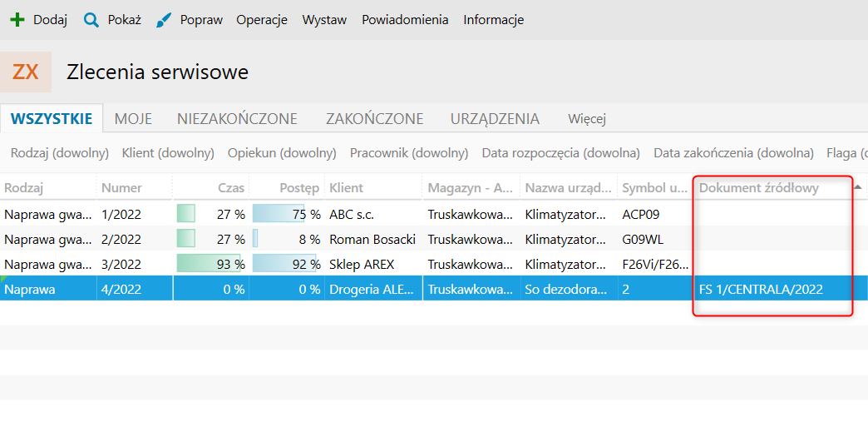
Task: Open the Wystaw menu
Action: (324, 20)
